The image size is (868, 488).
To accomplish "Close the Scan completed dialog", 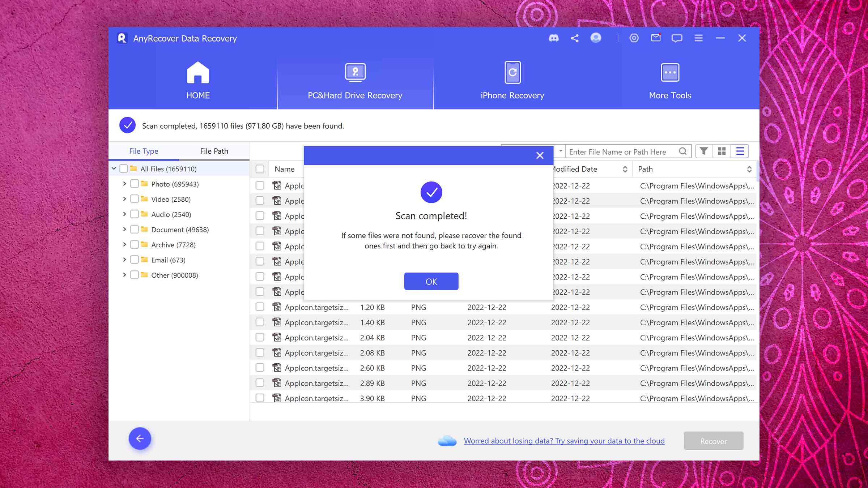I will [x=540, y=155].
